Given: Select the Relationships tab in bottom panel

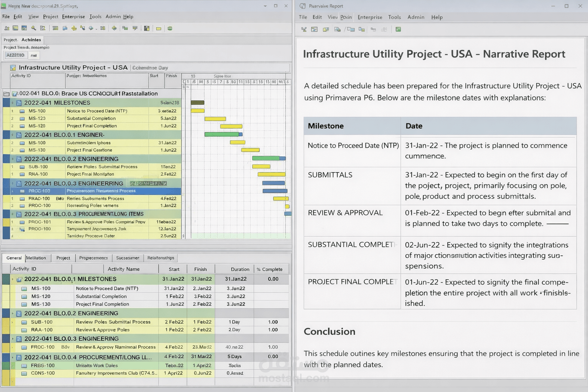Looking at the screenshot, I should click(x=161, y=258).
